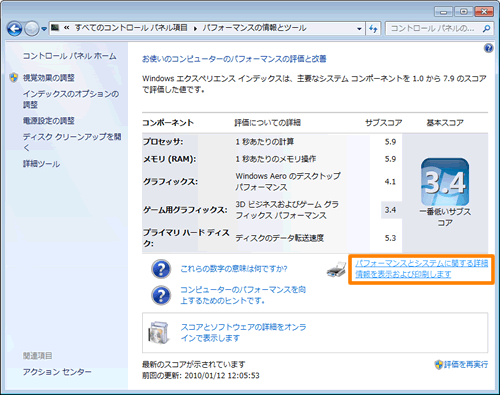Click question icon beside performance hints
Image resolution: width=500 pixels, height=395 pixels.
[161, 295]
